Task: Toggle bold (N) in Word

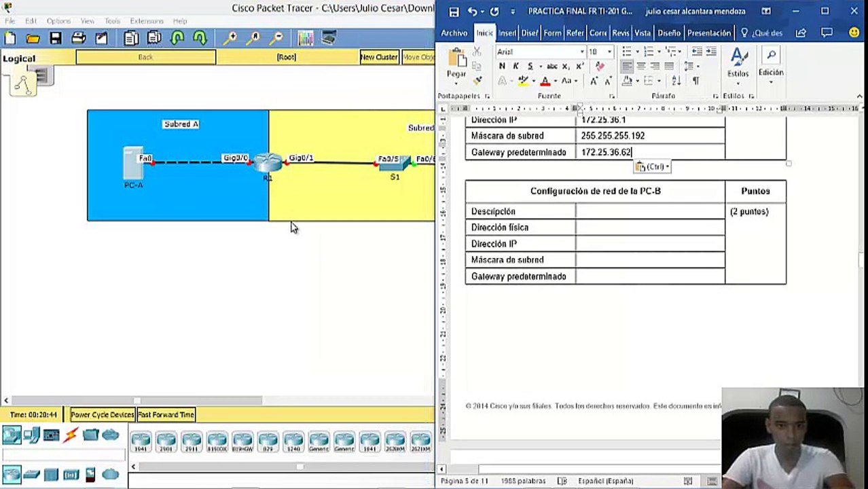Action: 502,66
